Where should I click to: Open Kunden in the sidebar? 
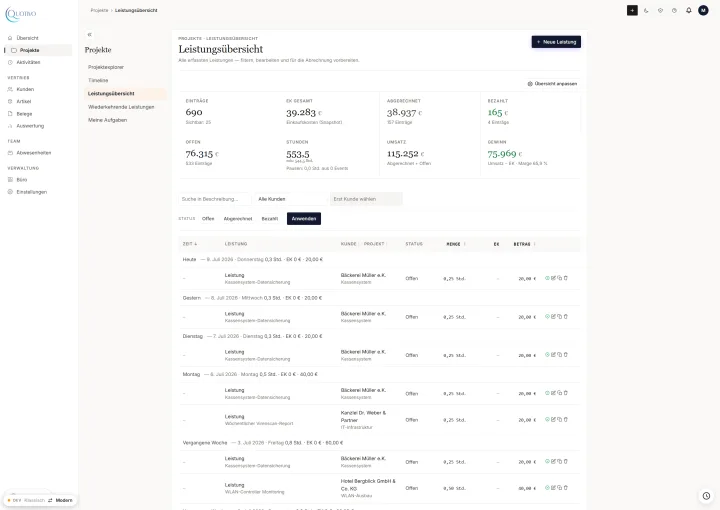25,89
